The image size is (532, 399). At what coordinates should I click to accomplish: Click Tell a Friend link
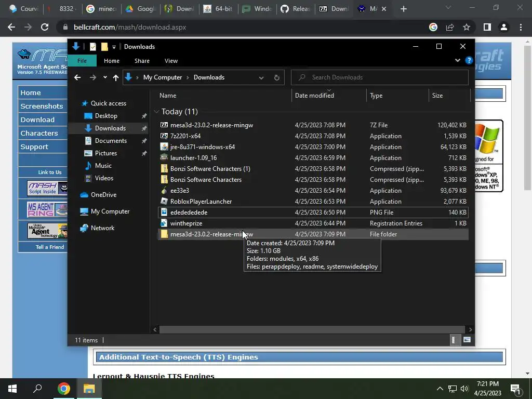tap(50, 247)
